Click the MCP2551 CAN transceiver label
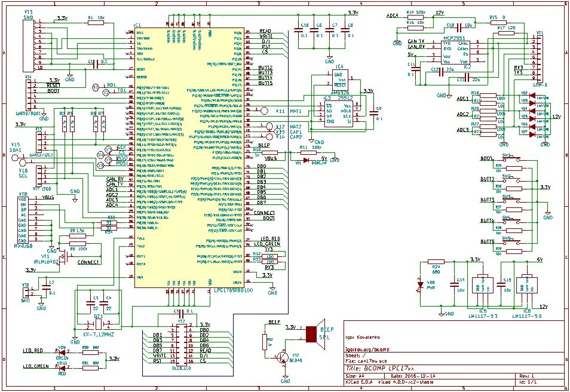 [454, 38]
